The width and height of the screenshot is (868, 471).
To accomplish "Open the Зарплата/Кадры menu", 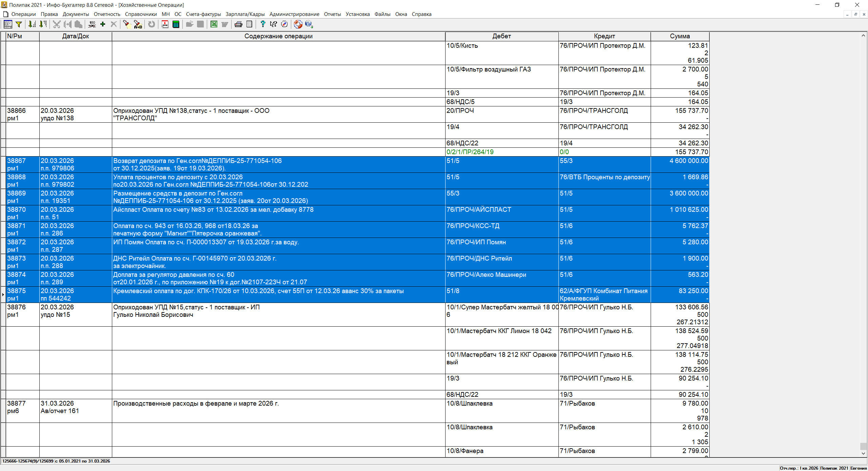I will click(245, 14).
